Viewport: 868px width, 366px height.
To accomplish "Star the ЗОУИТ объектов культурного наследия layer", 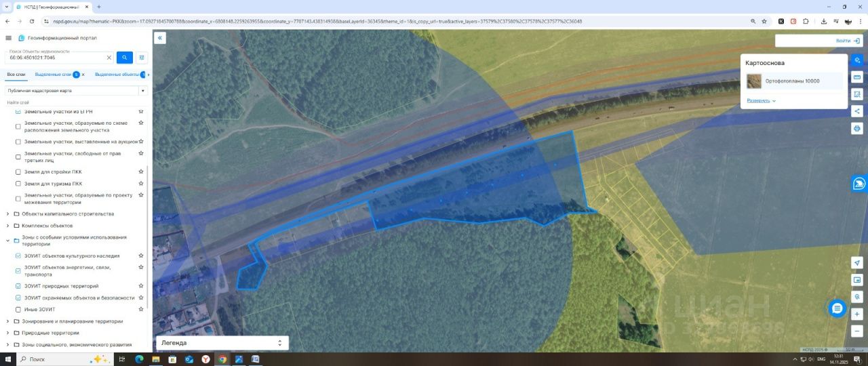I will [141, 256].
